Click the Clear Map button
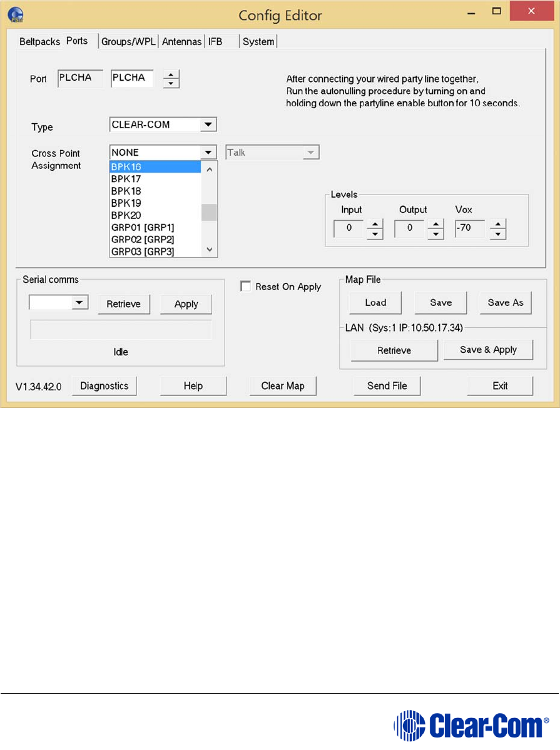 283,386
